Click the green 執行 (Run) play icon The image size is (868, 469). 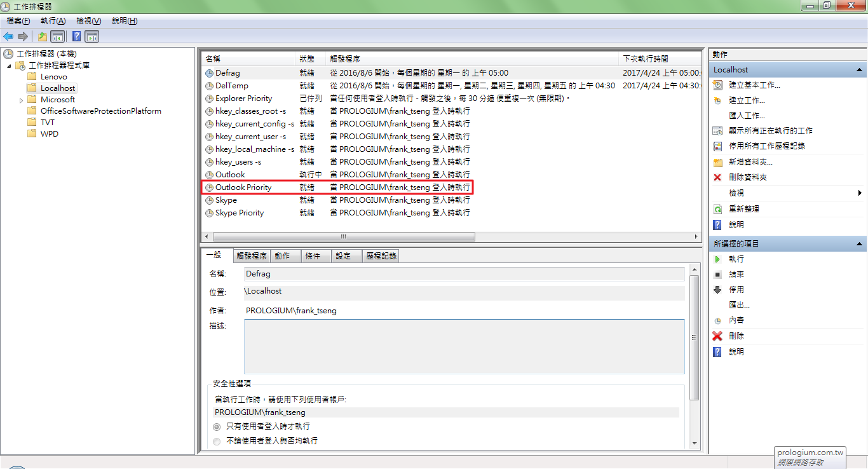(717, 259)
